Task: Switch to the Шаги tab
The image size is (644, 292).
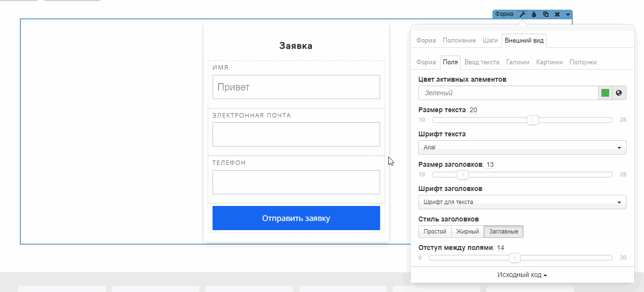Action: 490,41
